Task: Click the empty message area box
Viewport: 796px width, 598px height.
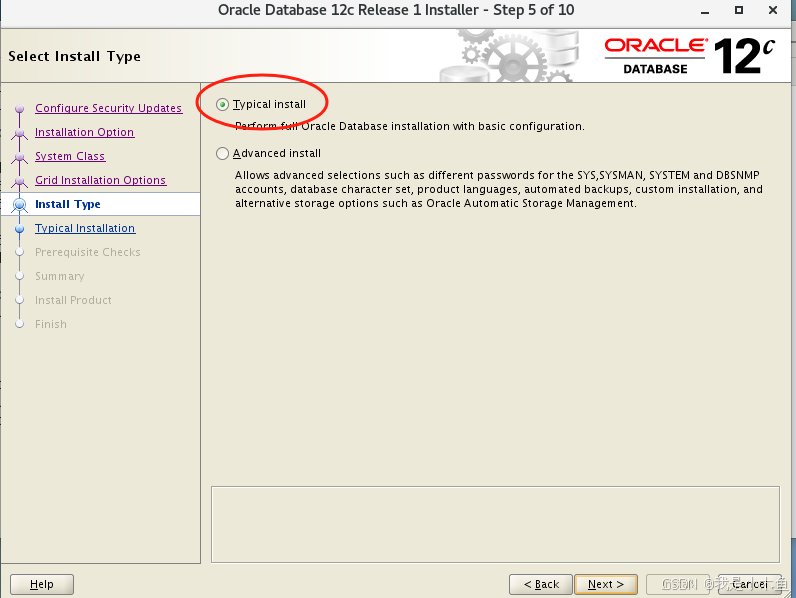Action: (495, 524)
